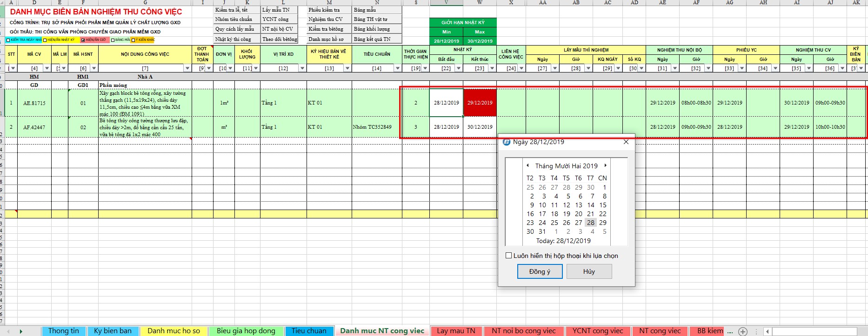
Task: Toggle KIỂM TRA NGÀY NHẬP checkbox
Action: pos(8,40)
